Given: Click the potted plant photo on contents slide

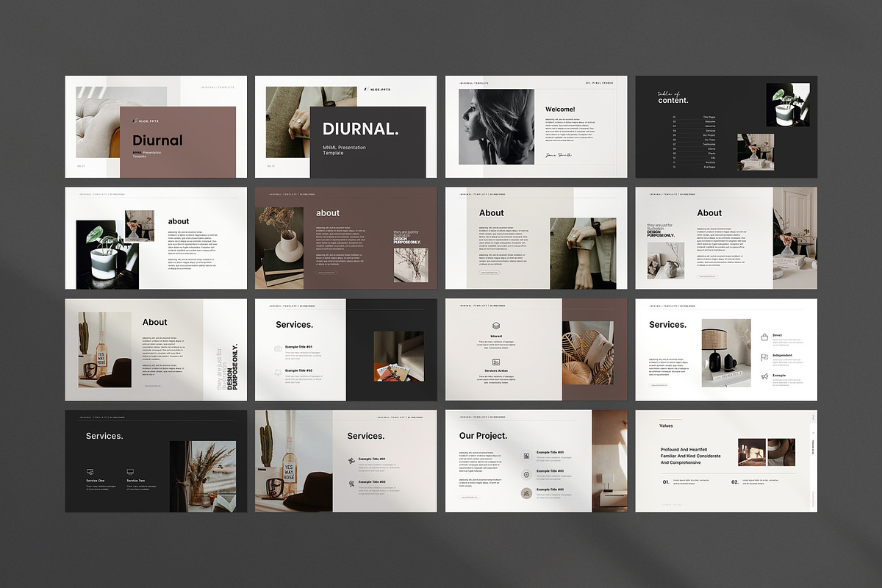Looking at the screenshot, I should point(788,104).
